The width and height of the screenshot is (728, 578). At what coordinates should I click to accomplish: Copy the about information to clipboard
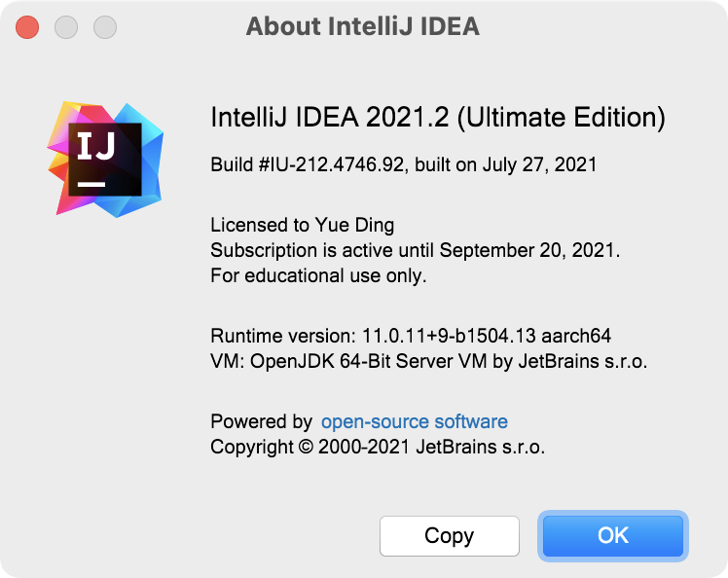click(x=449, y=535)
